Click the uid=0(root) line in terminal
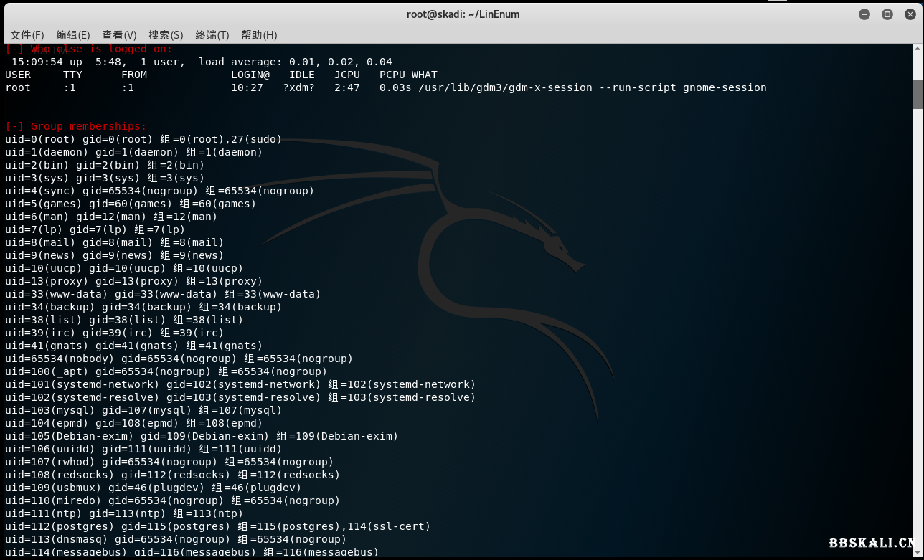This screenshot has width=924, height=560. 143,139
